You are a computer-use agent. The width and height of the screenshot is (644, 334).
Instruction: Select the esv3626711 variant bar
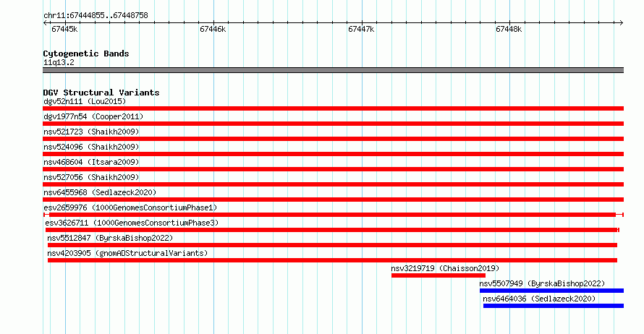pos(332,230)
